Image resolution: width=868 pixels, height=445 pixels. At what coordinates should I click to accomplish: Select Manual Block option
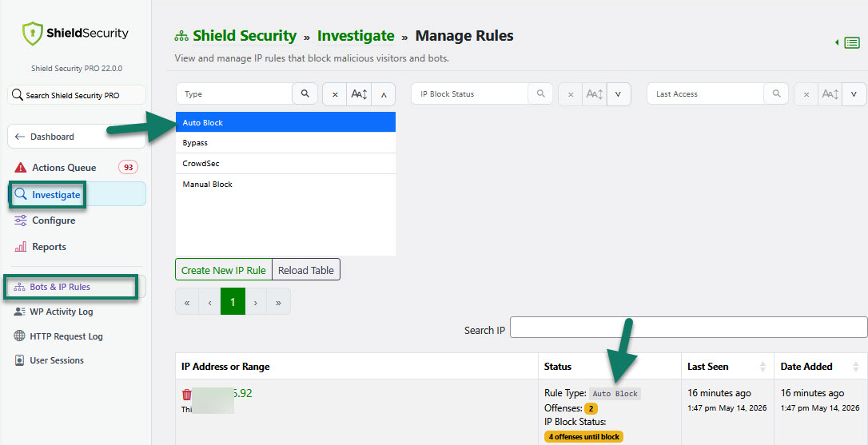click(285, 185)
